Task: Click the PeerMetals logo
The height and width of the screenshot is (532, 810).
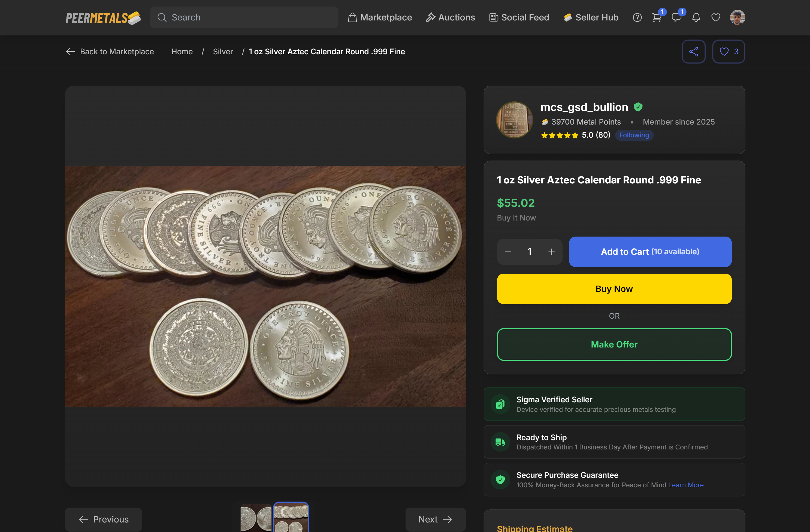Action: pyautogui.click(x=103, y=18)
